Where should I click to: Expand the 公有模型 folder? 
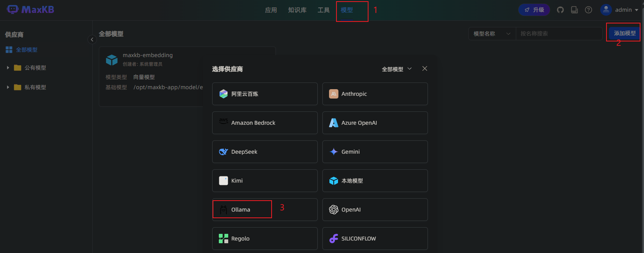(8, 68)
